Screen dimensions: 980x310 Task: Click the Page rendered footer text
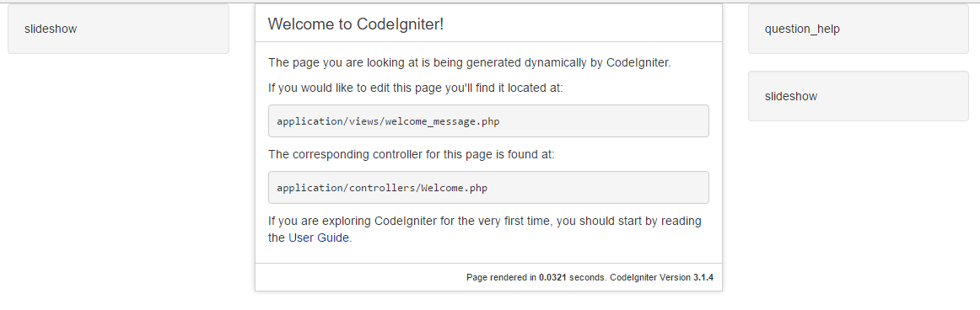pyautogui.click(x=590, y=277)
